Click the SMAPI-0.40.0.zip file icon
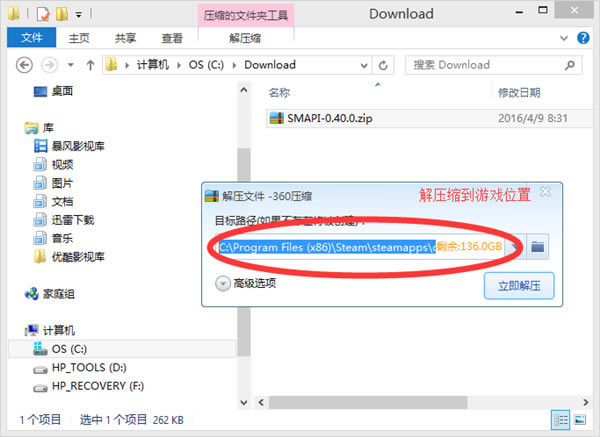This screenshot has width=600, height=437. click(277, 117)
